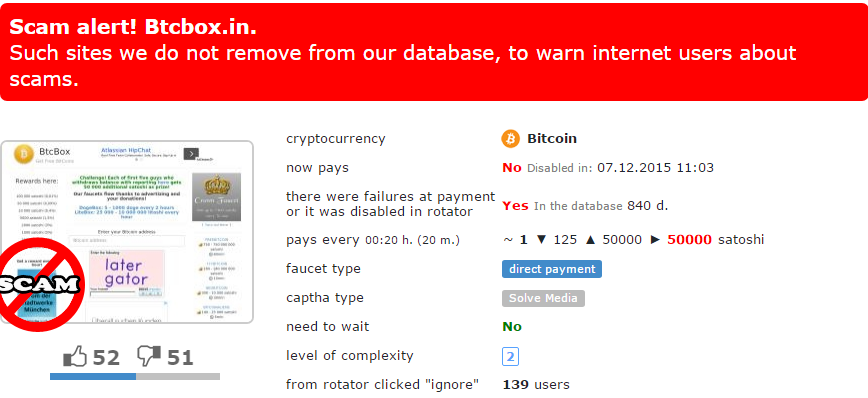Click the down triangle next to 125
Image resolution: width=868 pixels, height=398 pixels.
point(541,240)
